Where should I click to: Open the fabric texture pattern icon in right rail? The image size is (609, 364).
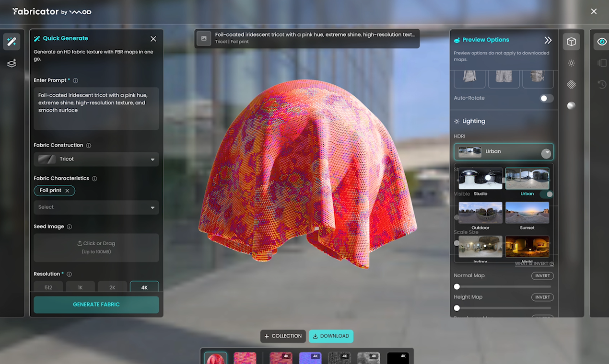coord(571,84)
